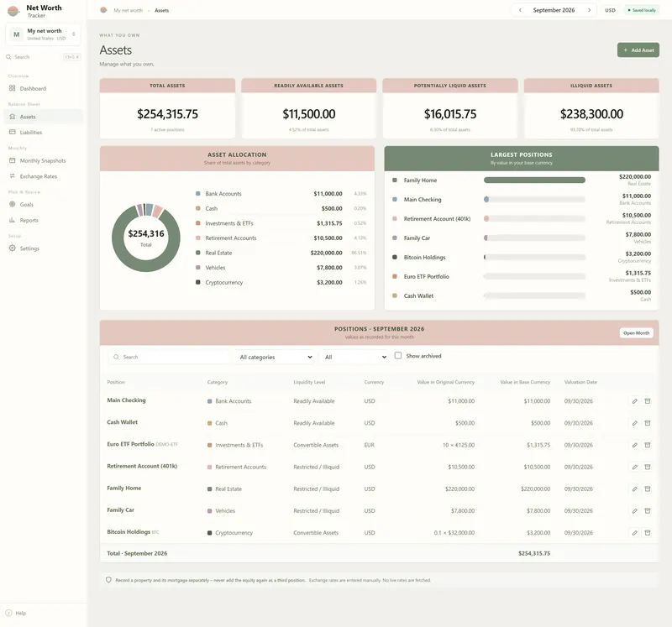Open the Reports page
This screenshot has width=672, height=627.
coord(43,220)
